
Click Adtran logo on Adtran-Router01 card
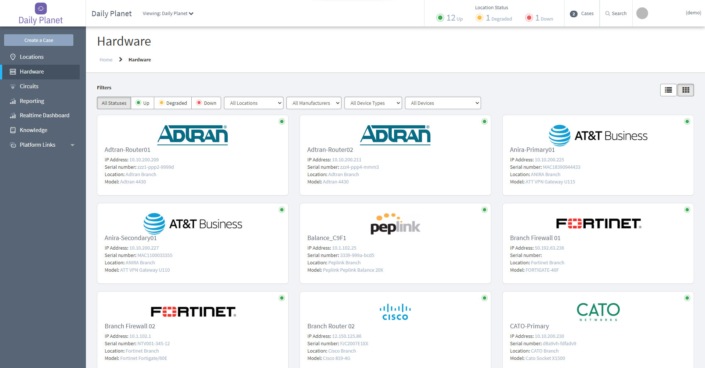[x=192, y=135]
